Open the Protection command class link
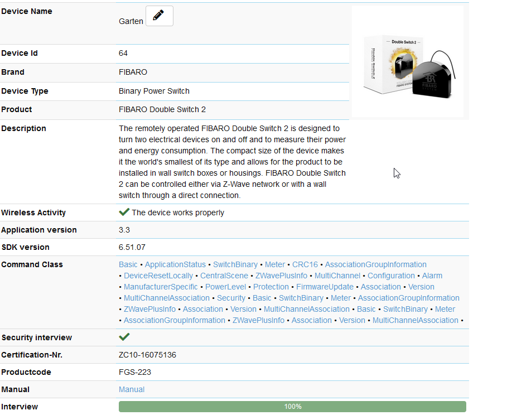Screen dimensions: 512x420 [x=271, y=287]
